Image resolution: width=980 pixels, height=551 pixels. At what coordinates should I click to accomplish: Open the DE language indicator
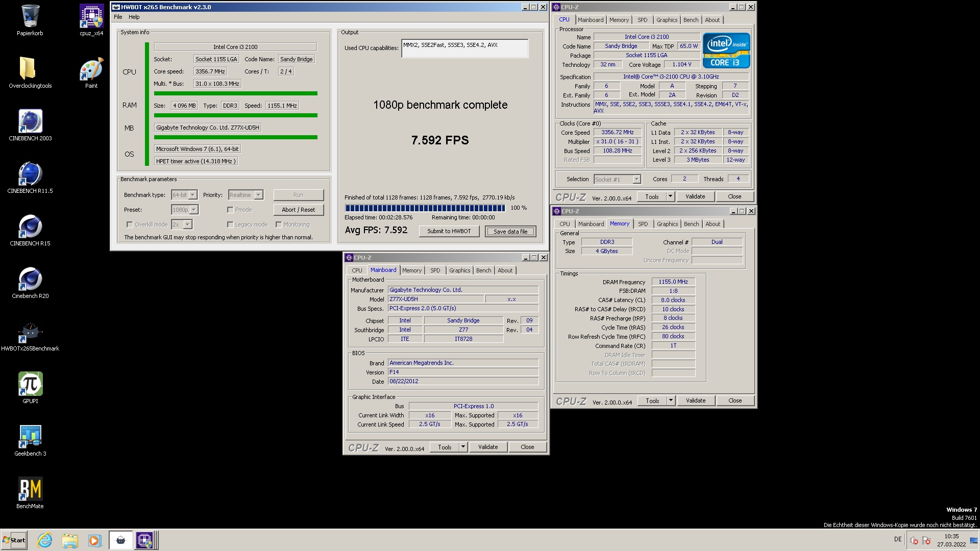[x=898, y=539]
